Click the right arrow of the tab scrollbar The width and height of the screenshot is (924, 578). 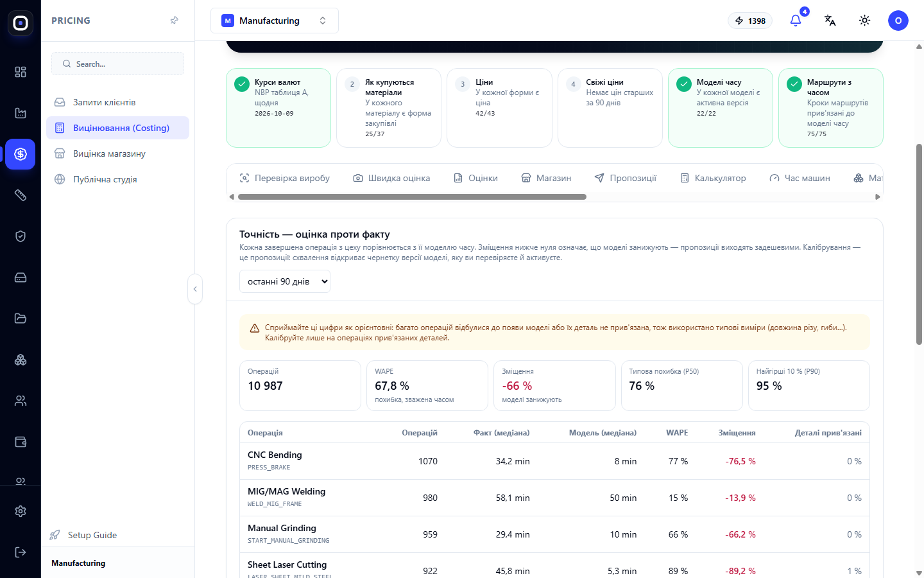(878, 197)
